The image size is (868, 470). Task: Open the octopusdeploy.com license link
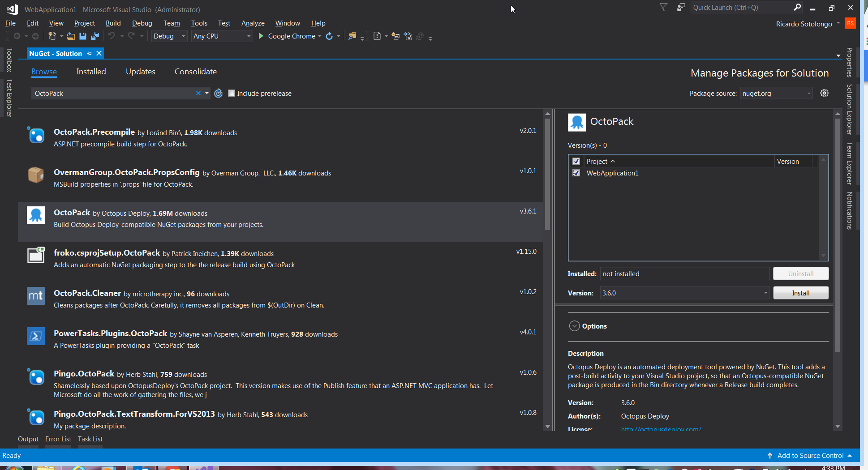tap(661, 429)
